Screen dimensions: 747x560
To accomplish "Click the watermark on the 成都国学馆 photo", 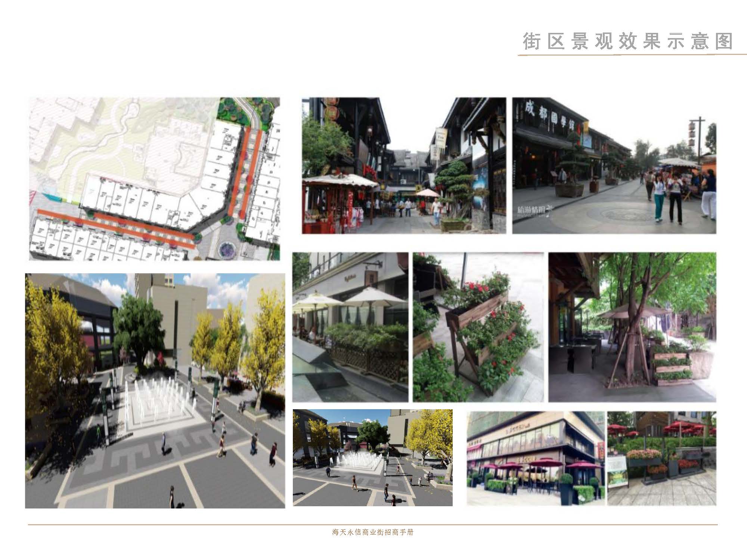I will point(532,210).
